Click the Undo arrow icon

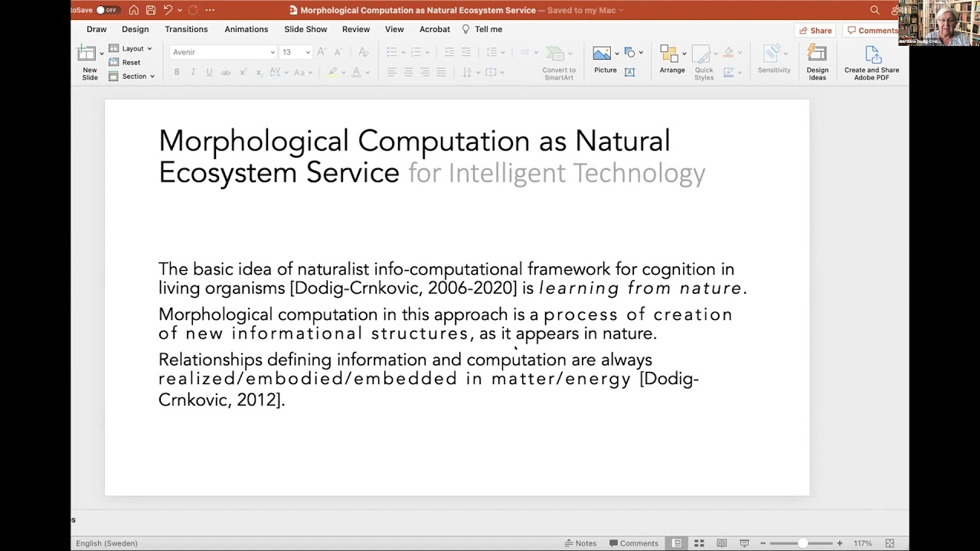click(x=168, y=10)
